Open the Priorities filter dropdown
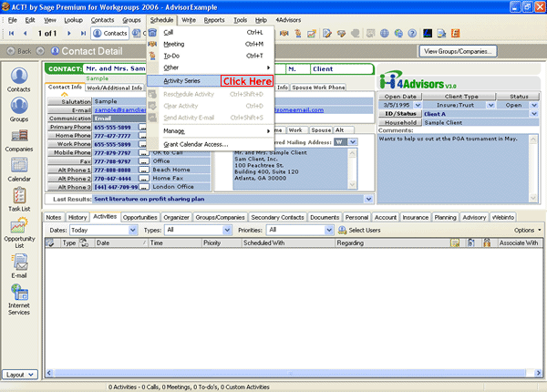The width and height of the screenshot is (547, 392). [328, 230]
